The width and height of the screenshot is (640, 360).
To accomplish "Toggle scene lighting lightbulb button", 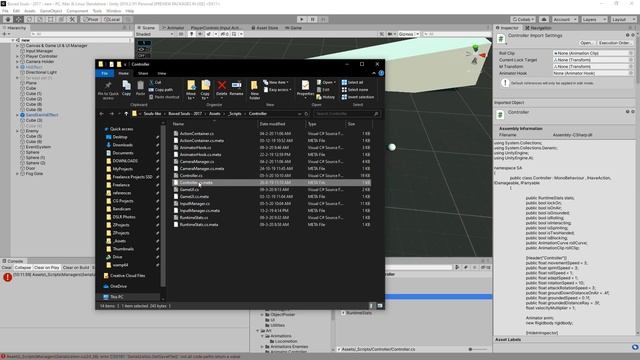I will (x=191, y=34).
